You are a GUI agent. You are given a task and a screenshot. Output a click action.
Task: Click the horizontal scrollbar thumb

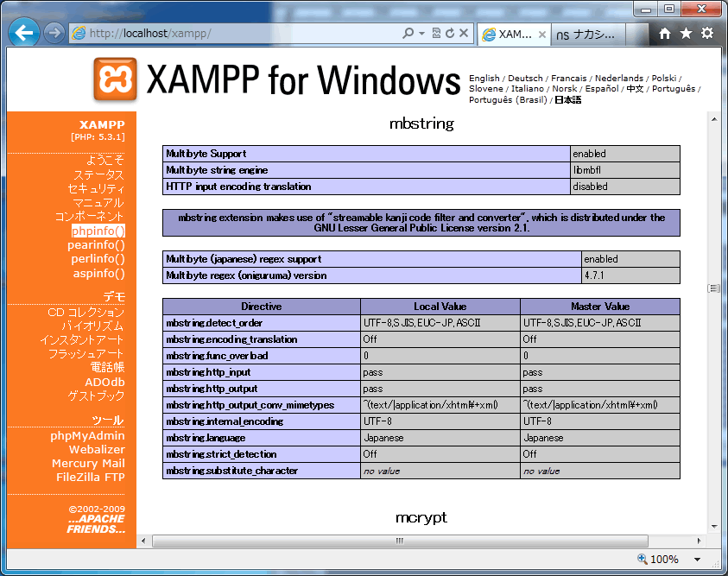pos(400,541)
